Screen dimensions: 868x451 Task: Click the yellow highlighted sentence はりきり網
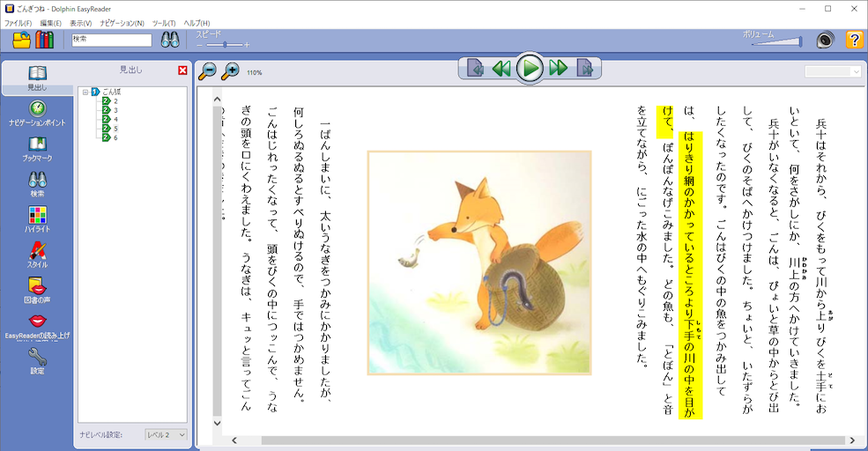(x=690, y=275)
